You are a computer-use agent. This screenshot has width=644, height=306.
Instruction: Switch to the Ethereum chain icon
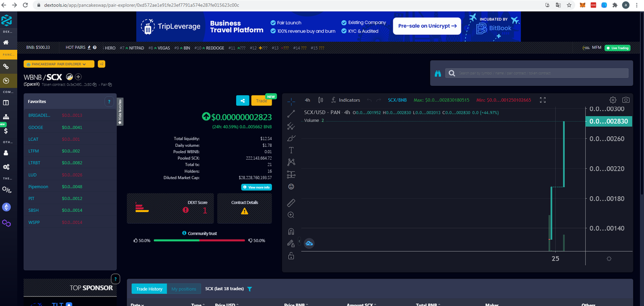(x=6, y=207)
